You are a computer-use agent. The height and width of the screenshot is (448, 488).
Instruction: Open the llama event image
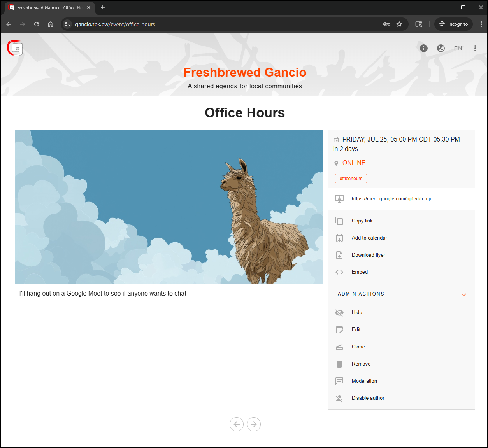point(169,207)
